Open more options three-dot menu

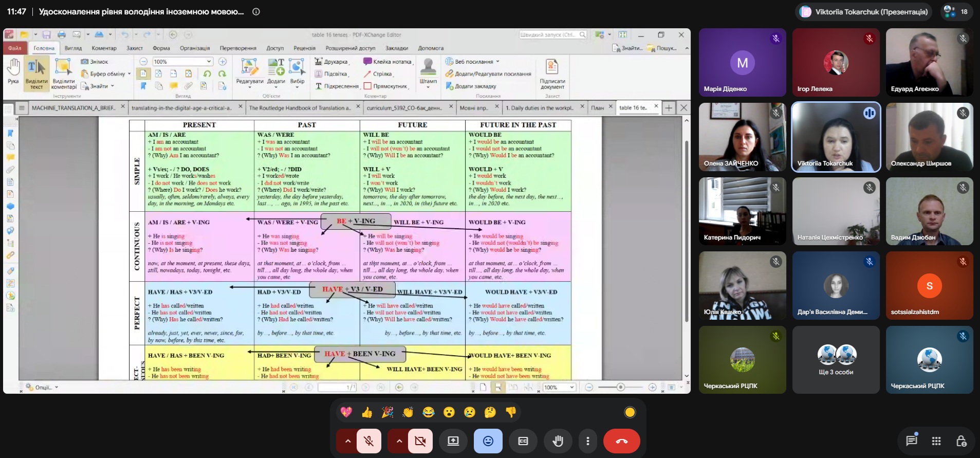pyautogui.click(x=588, y=441)
